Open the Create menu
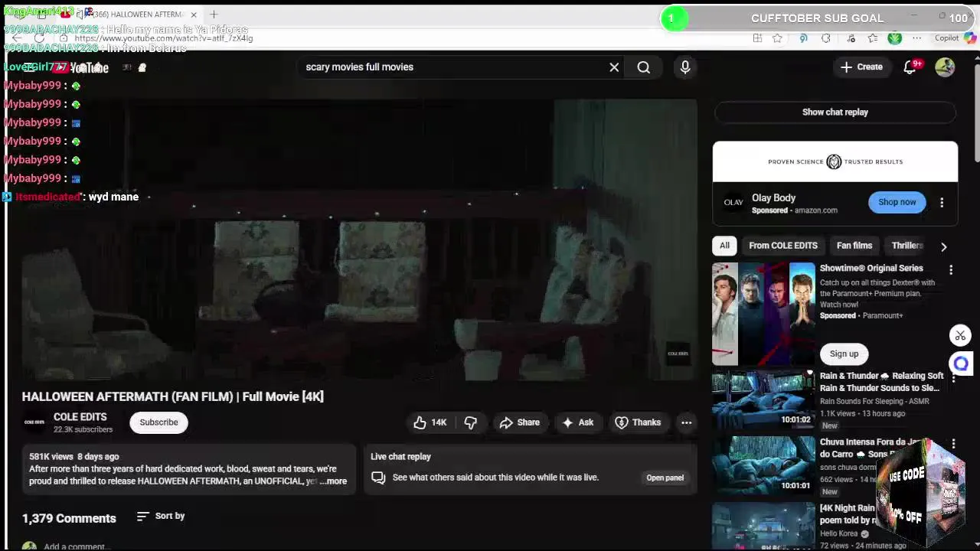The width and height of the screenshot is (980, 551). point(862,67)
